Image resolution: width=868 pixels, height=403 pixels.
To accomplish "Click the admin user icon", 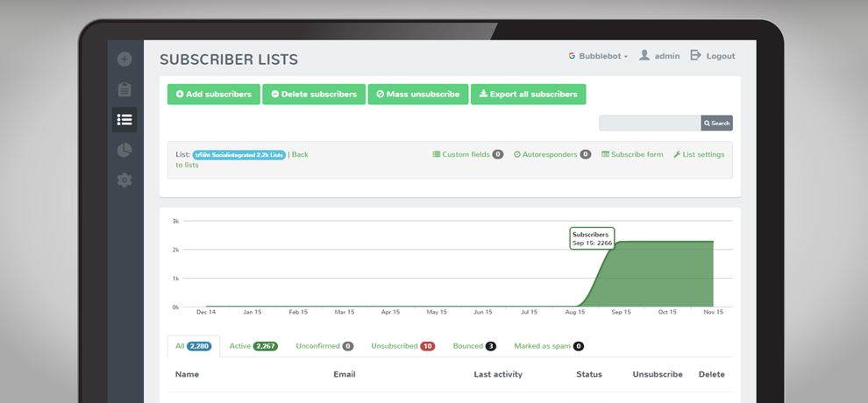I will (x=644, y=55).
